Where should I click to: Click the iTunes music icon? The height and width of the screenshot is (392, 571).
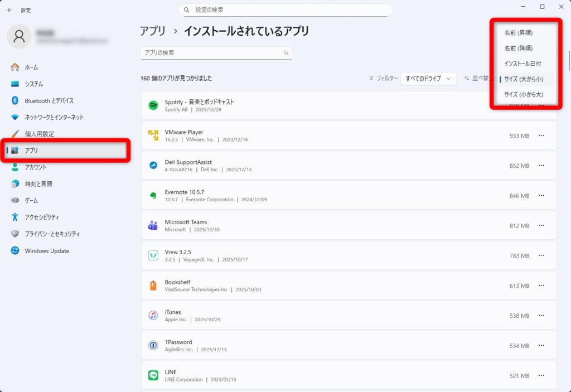click(153, 316)
